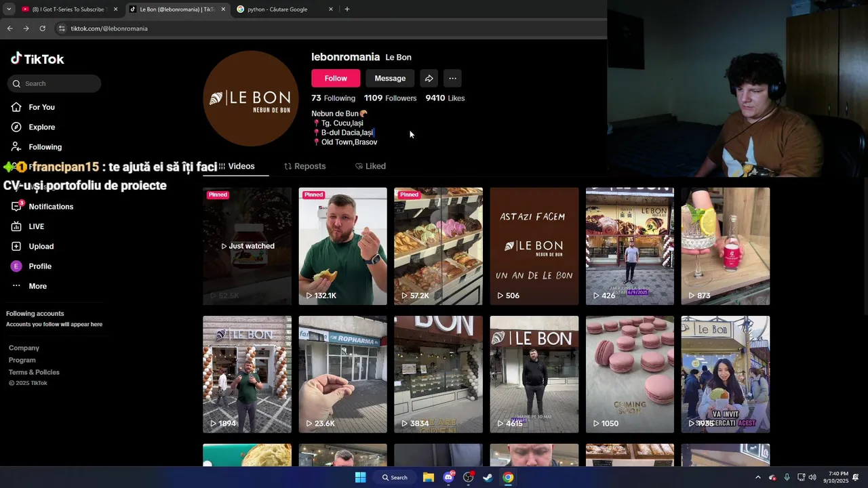Viewport: 868px width, 488px height.
Task: Open the macarons video with 1050 views
Action: pos(630,374)
